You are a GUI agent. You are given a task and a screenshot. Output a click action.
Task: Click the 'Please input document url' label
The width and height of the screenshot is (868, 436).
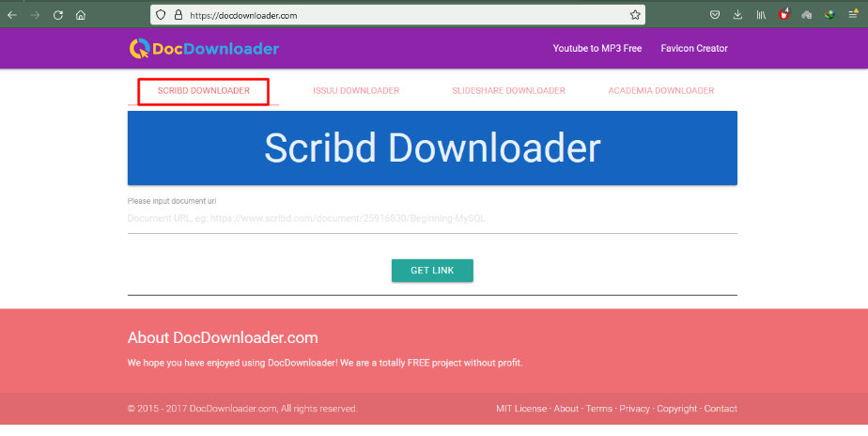point(172,201)
